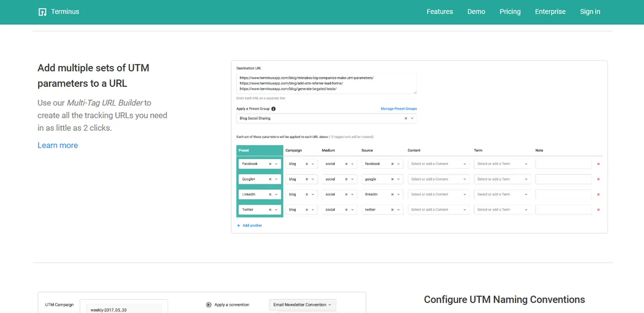Delete the Facebook row with red X
Screen dimensions: 644x313
click(x=598, y=164)
